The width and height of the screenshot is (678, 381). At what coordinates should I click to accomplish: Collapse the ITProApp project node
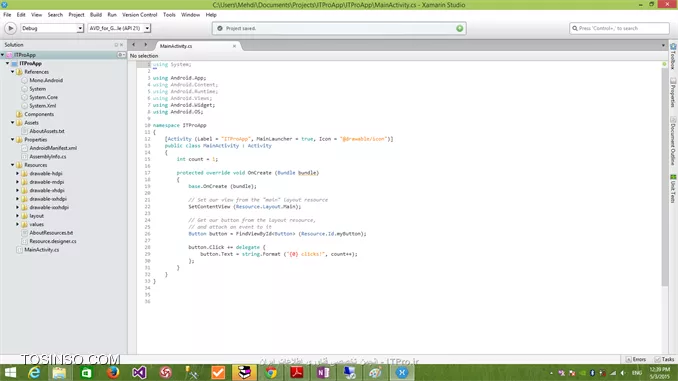click(7, 63)
